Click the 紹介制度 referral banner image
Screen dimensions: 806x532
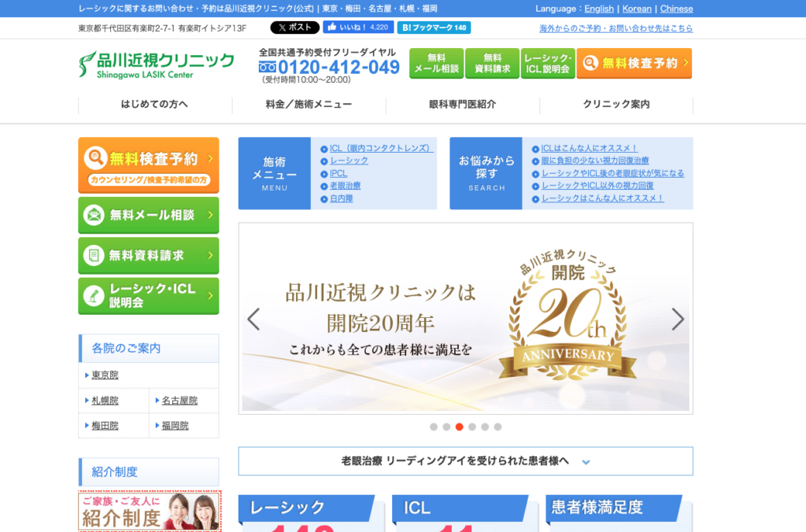click(150, 511)
